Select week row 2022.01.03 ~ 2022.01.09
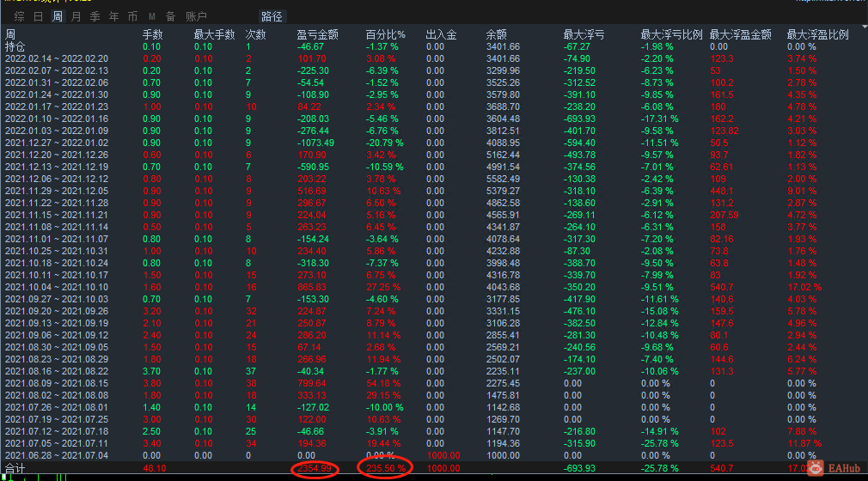Screen dimensions: 868x481 (x=434, y=131)
